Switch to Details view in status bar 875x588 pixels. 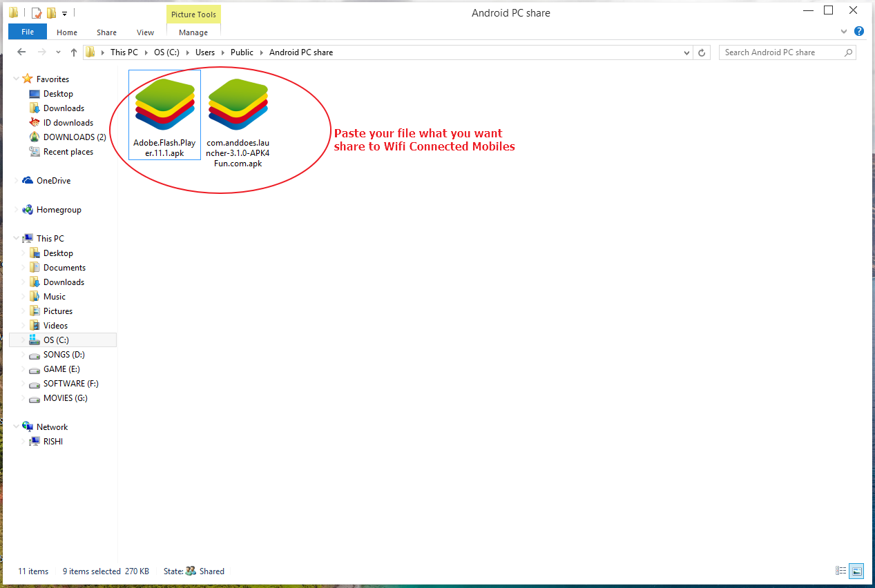click(x=840, y=571)
